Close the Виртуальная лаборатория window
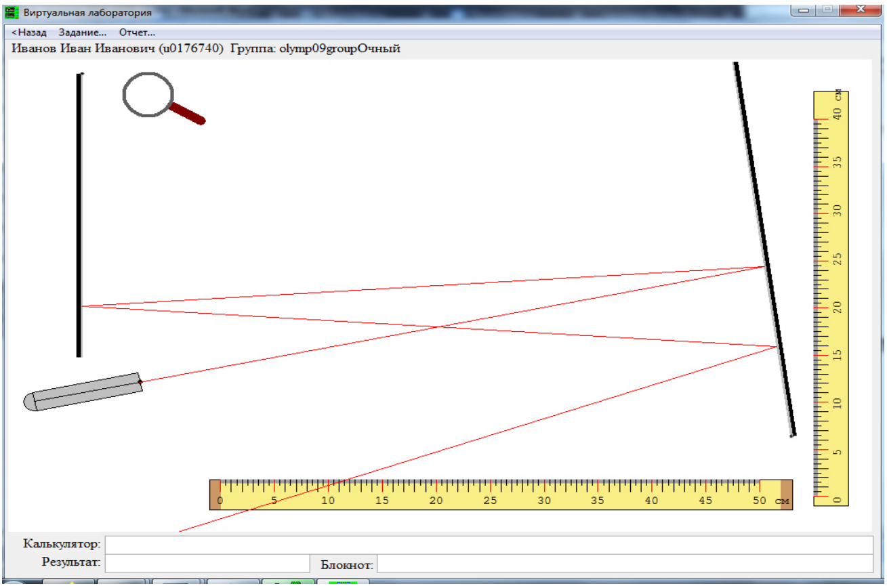 click(x=860, y=10)
